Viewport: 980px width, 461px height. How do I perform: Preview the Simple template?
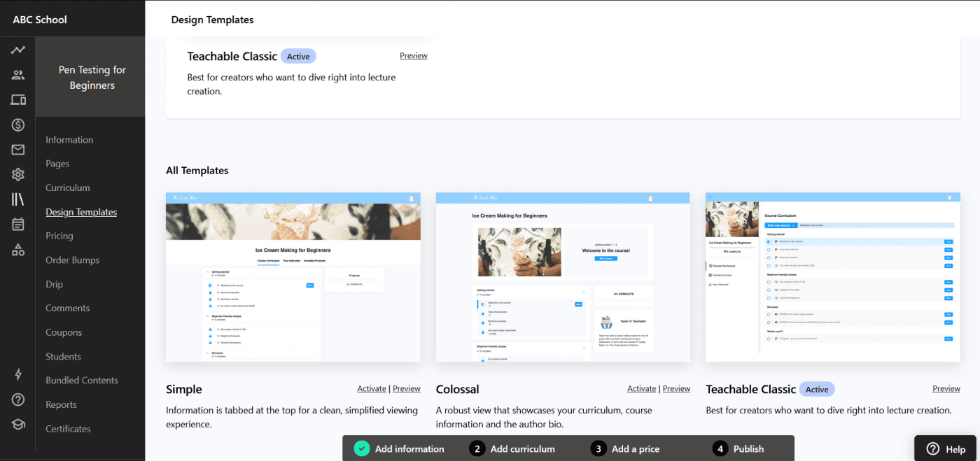pyautogui.click(x=407, y=389)
